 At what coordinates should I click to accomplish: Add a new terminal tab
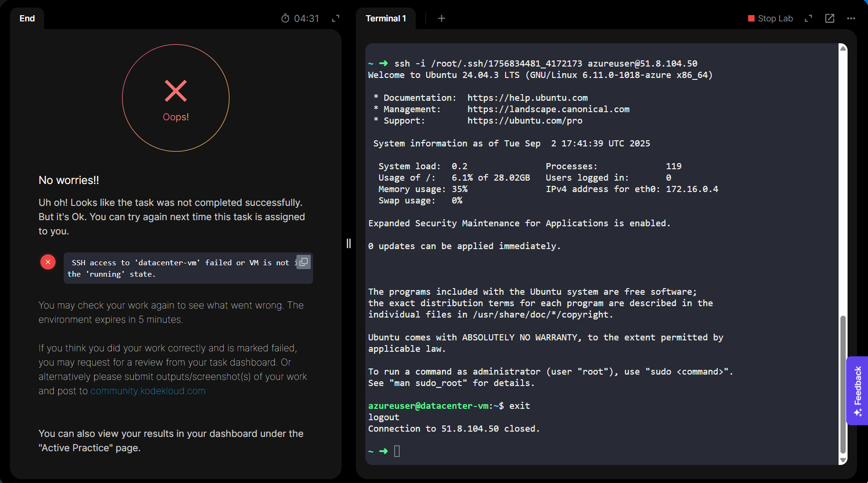441,19
